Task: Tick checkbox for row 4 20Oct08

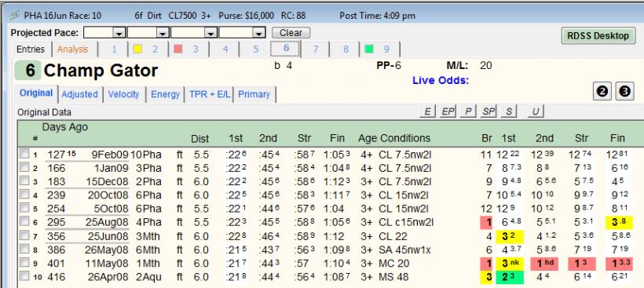Action: point(25,195)
